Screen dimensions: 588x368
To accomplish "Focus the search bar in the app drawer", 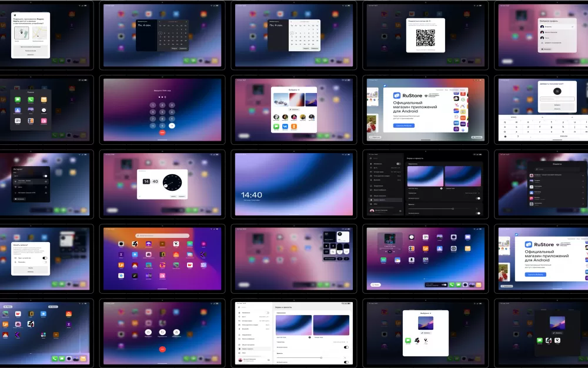I will tap(162, 236).
